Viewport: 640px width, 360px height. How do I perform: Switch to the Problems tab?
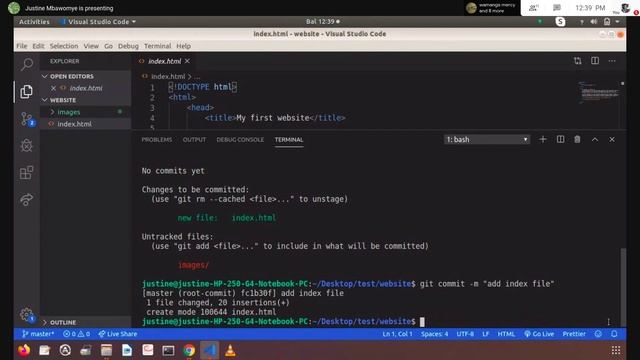pos(157,140)
